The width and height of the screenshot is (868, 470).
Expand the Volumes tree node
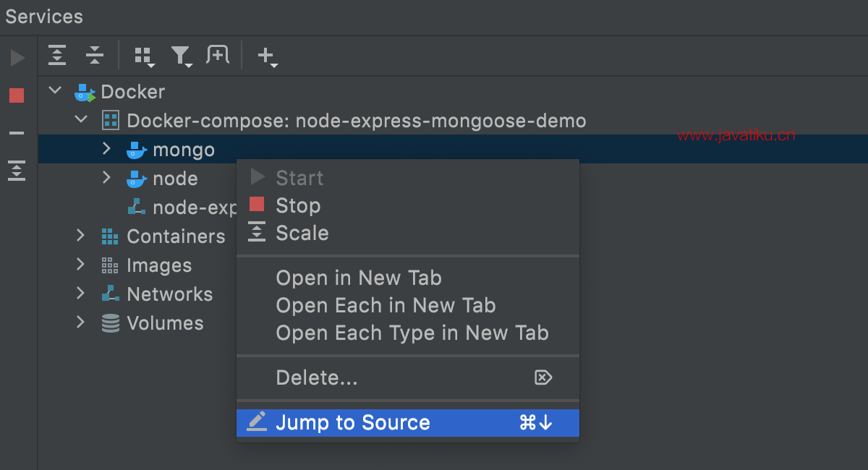tap(81, 322)
